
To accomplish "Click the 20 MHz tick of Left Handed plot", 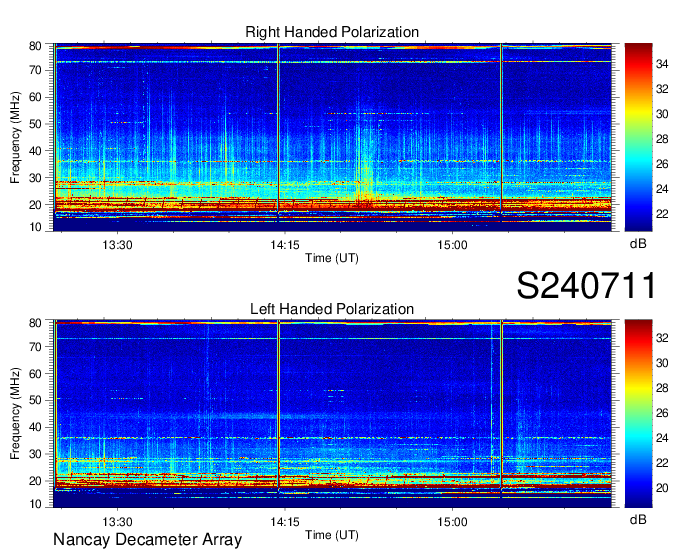I will pos(35,481).
